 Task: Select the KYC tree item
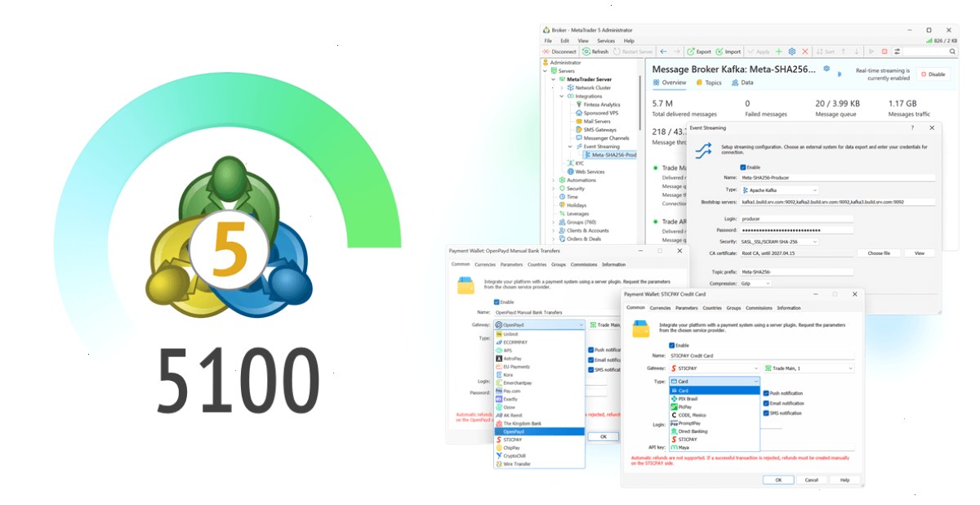click(x=575, y=163)
